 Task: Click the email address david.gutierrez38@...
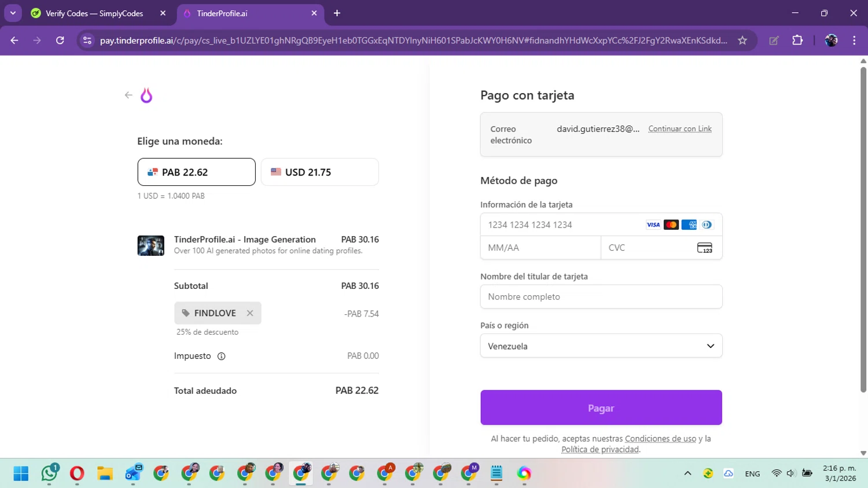[598, 129]
